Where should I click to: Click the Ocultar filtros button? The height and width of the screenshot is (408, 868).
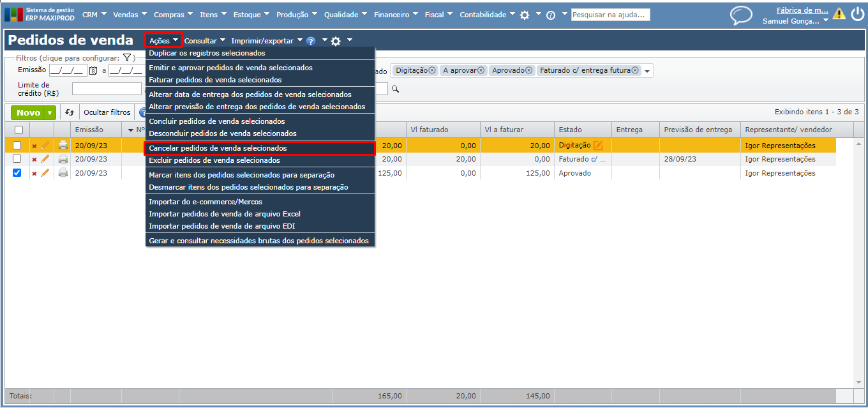(x=107, y=112)
